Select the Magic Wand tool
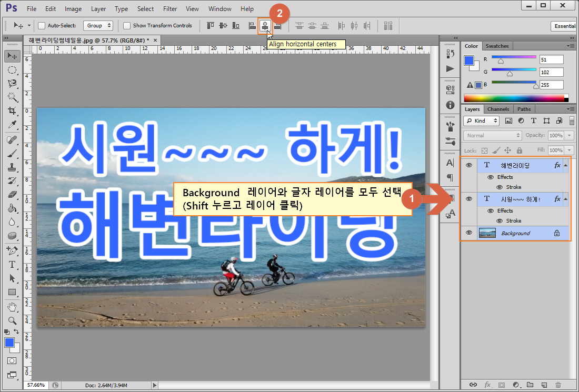This screenshot has height=392, width=579. [12, 97]
